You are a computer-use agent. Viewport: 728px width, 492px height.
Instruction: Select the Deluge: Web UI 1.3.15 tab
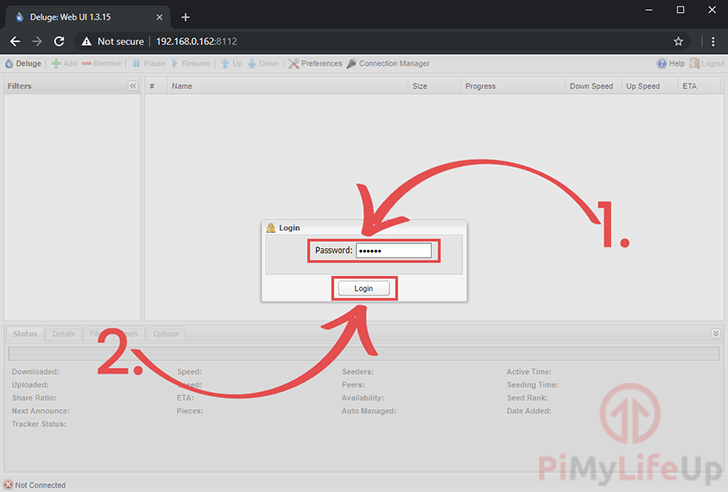pos(88,17)
